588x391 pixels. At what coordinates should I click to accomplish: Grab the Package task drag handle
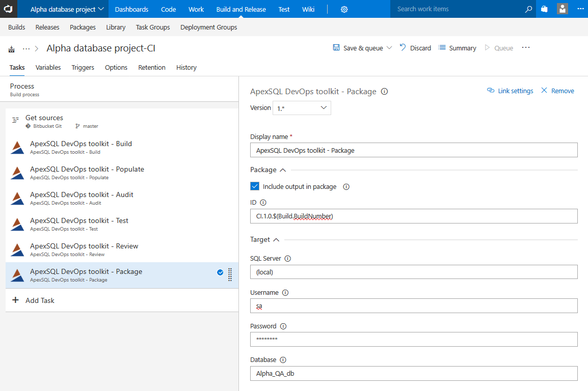(x=230, y=275)
